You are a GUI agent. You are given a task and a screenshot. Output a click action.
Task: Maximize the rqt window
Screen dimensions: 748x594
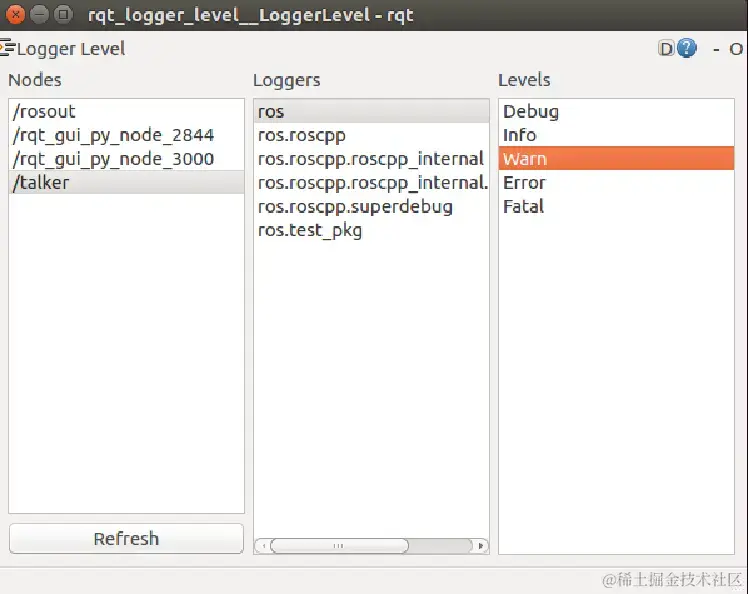tap(63, 15)
